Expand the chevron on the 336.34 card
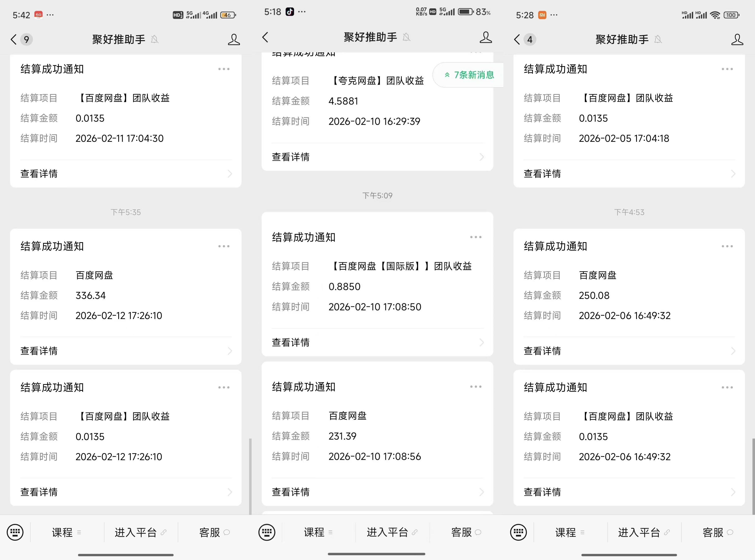Image resolution: width=755 pixels, height=560 pixels. point(230,351)
